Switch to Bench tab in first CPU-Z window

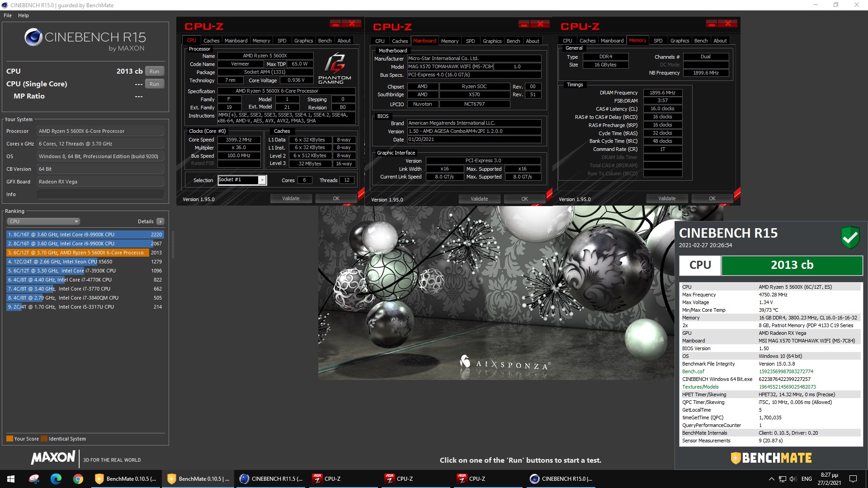pyautogui.click(x=325, y=41)
